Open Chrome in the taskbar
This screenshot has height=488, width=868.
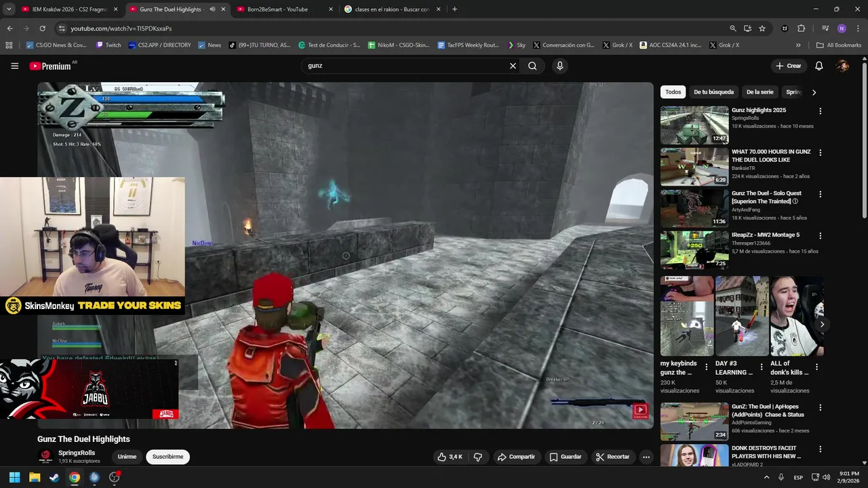[75, 477]
